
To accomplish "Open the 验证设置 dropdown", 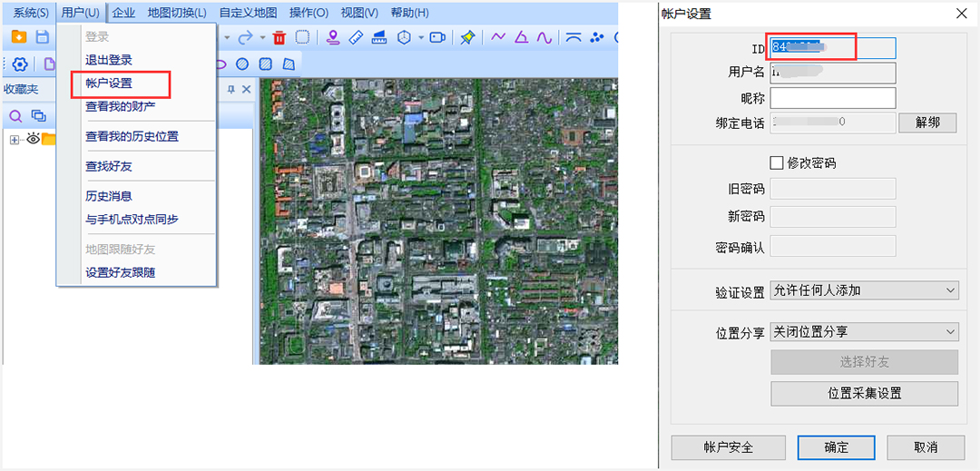I will (x=865, y=289).
